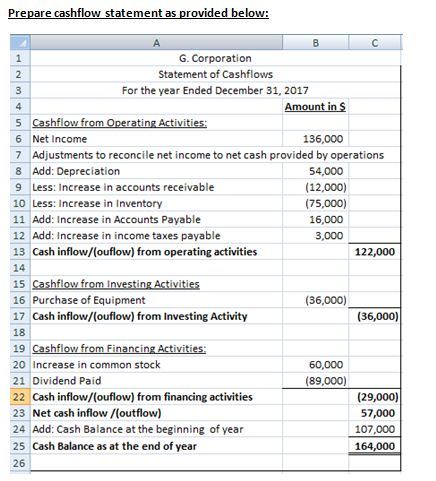The width and height of the screenshot is (436, 481).
Task: Select column B header
Action: point(315,43)
